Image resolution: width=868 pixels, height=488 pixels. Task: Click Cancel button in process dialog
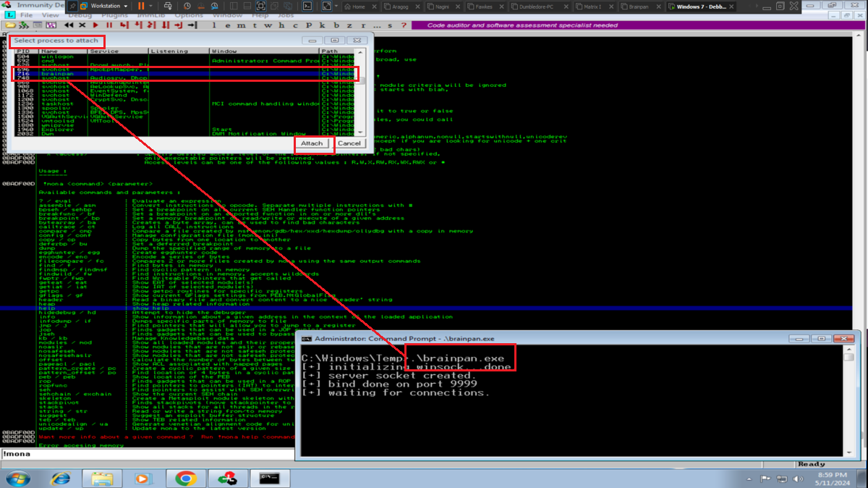349,143
